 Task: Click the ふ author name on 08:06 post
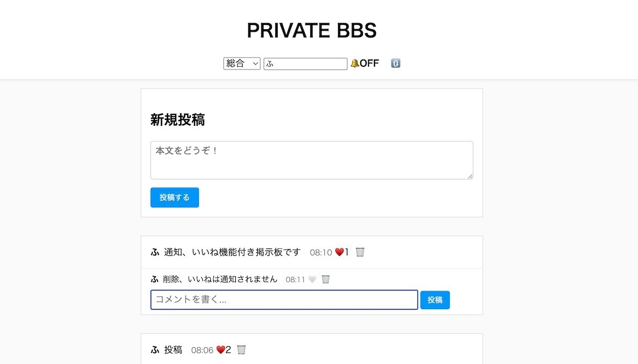coord(155,350)
